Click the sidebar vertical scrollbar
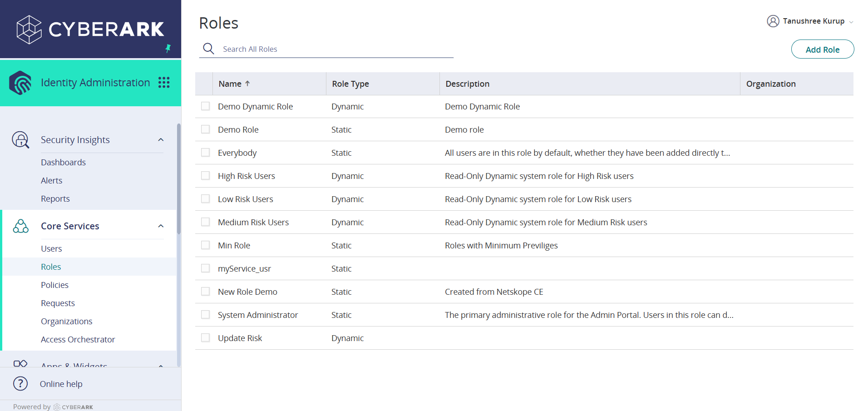Viewport: 868px width, 411px height. coord(179,179)
